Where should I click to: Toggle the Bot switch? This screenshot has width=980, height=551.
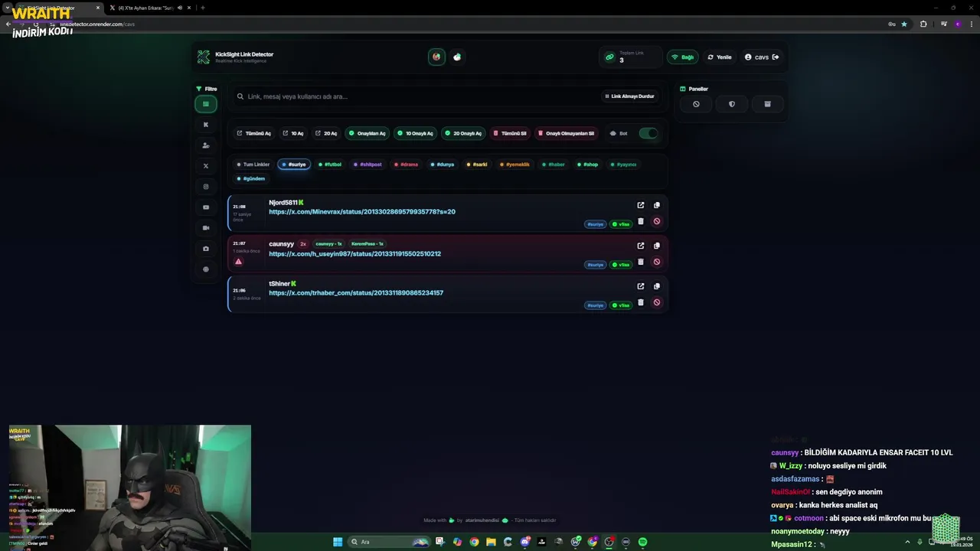pyautogui.click(x=648, y=133)
